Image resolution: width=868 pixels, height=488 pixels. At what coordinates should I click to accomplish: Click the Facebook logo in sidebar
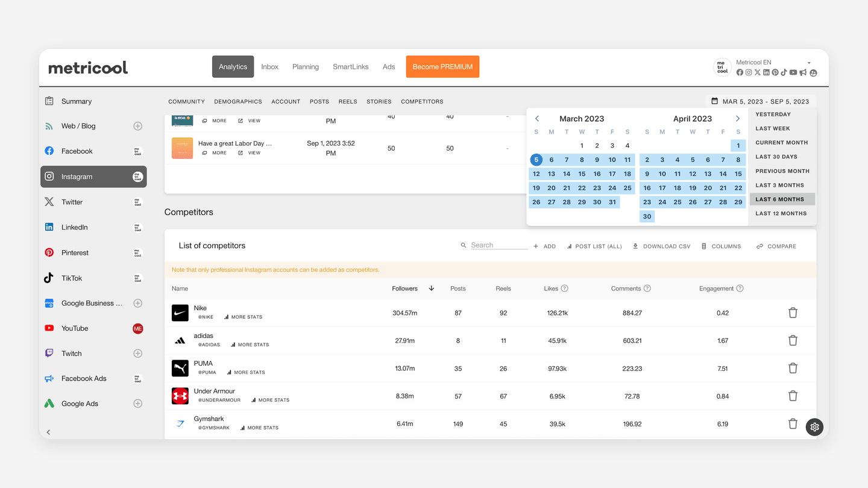(49, 151)
